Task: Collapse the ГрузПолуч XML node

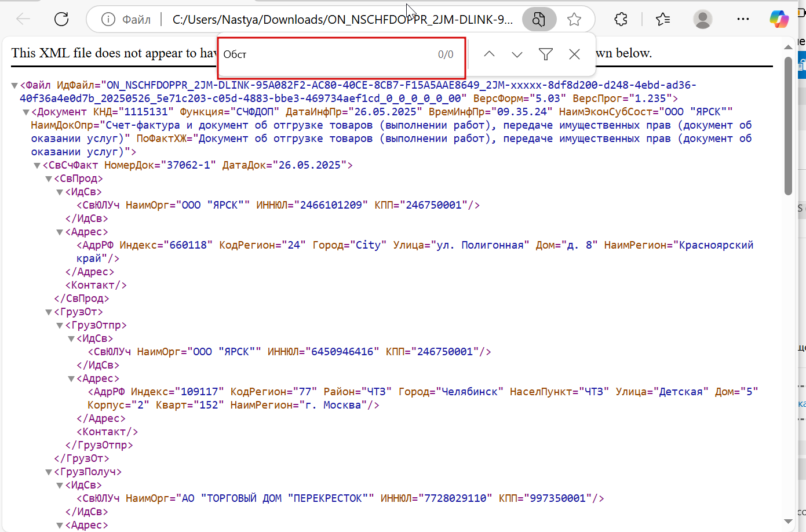Action: 49,472
